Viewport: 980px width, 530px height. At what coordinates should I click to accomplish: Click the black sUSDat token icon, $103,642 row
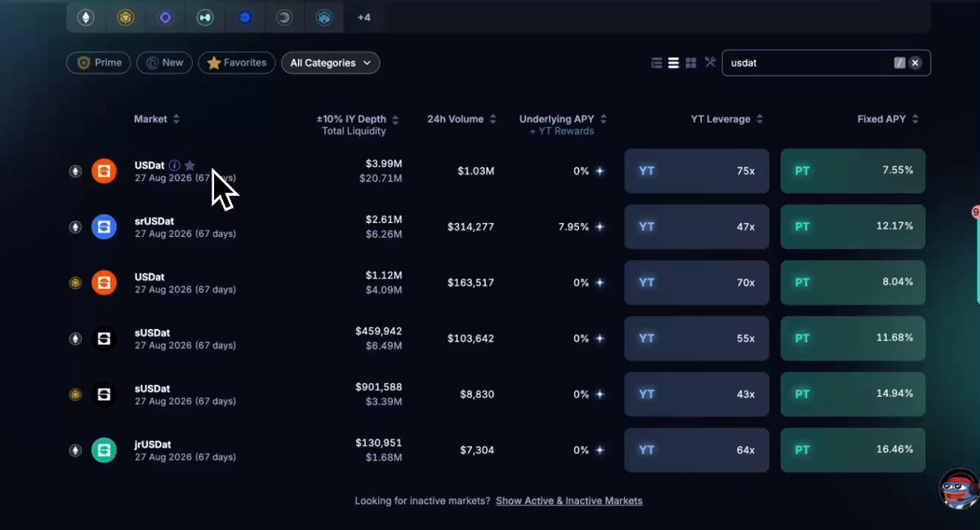pos(104,338)
